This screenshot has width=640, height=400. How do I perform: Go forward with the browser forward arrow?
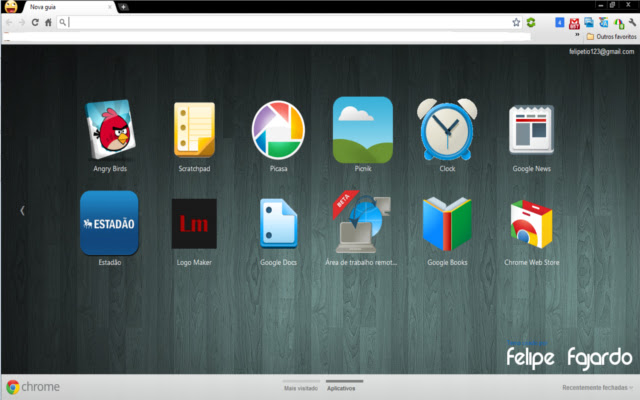click(22, 22)
